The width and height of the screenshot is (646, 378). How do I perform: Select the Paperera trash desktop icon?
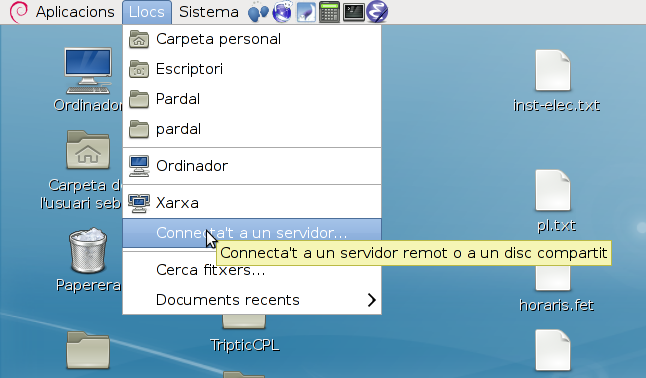tap(88, 250)
